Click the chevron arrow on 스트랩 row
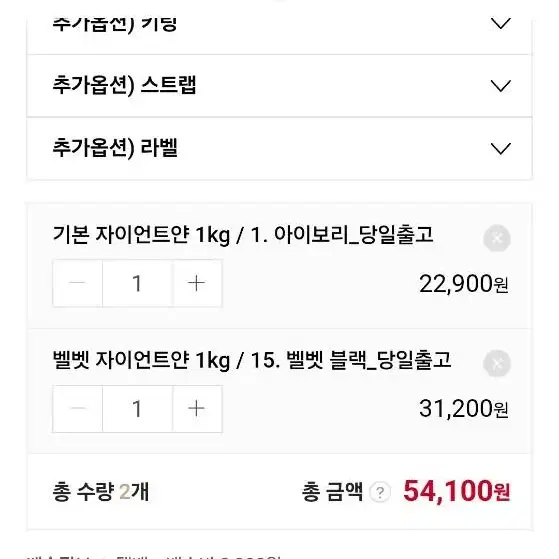 click(501, 86)
